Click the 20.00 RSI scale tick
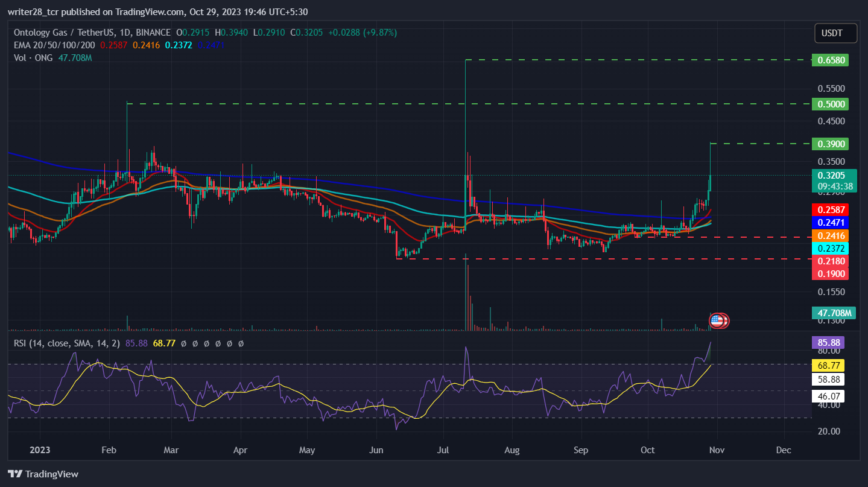 (x=829, y=431)
